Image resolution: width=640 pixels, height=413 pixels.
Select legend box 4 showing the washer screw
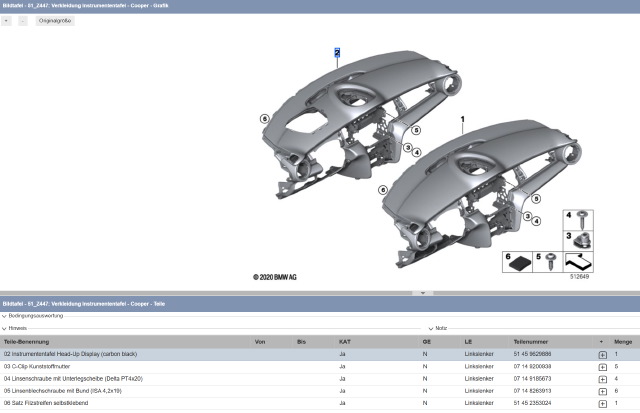(x=578, y=220)
